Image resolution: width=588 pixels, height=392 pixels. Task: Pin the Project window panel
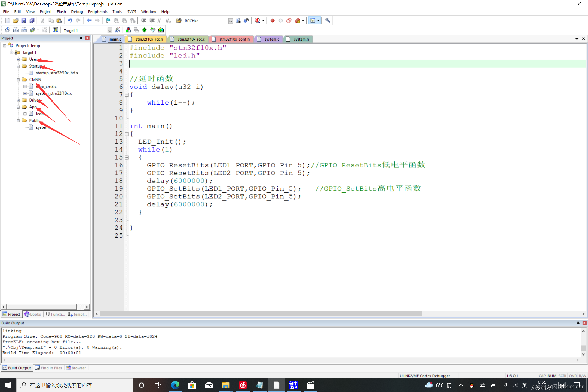(x=81, y=38)
